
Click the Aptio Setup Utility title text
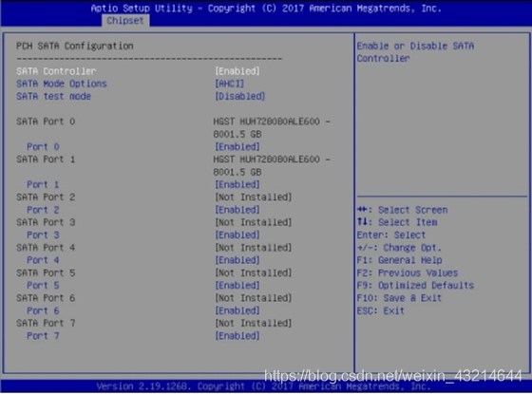[x=266, y=9]
